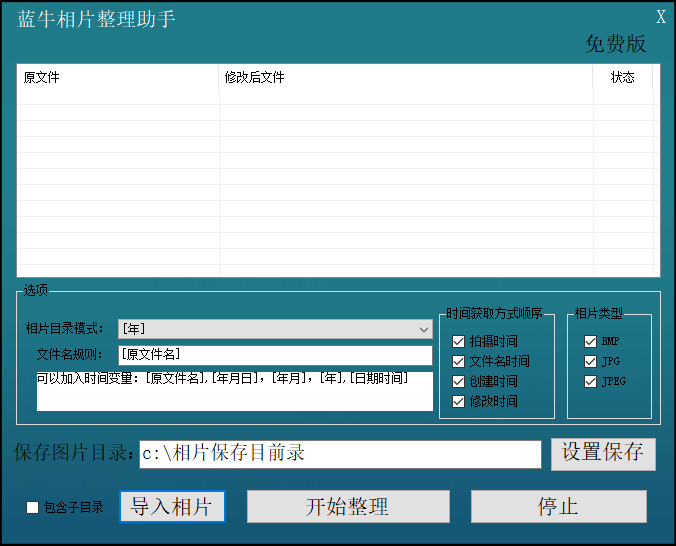
Task: Open the 相片目录模式 dropdown
Action: (275, 329)
